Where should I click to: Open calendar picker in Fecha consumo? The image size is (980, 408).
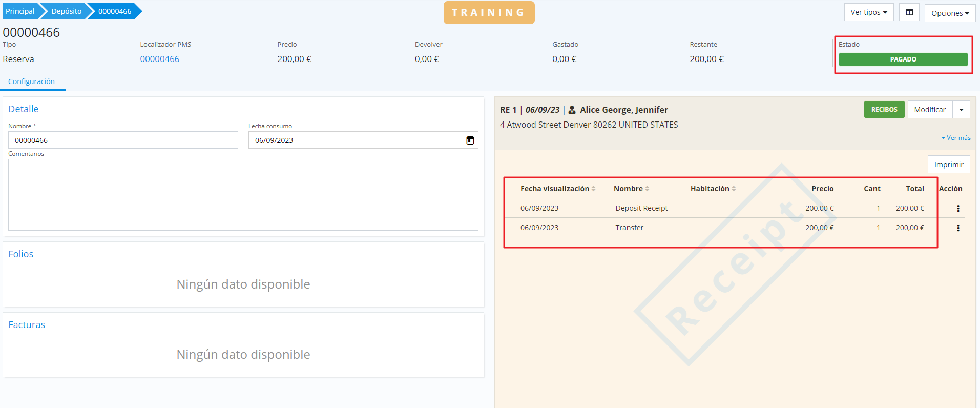point(470,140)
